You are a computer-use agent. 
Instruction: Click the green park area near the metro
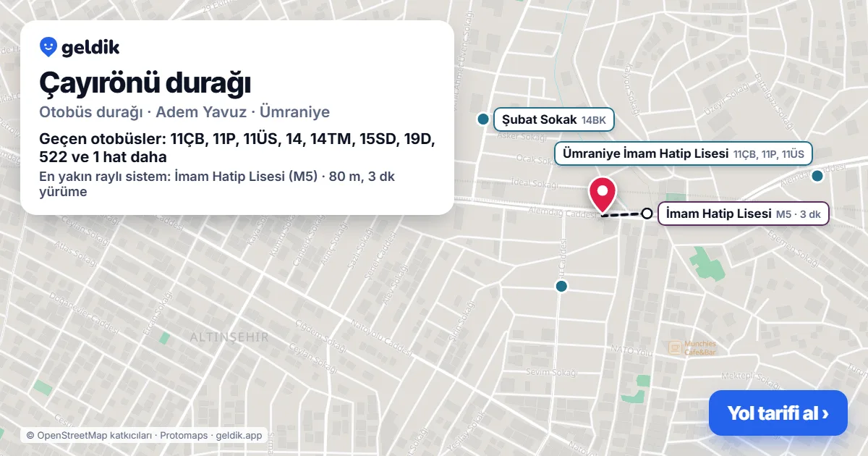coord(707,263)
